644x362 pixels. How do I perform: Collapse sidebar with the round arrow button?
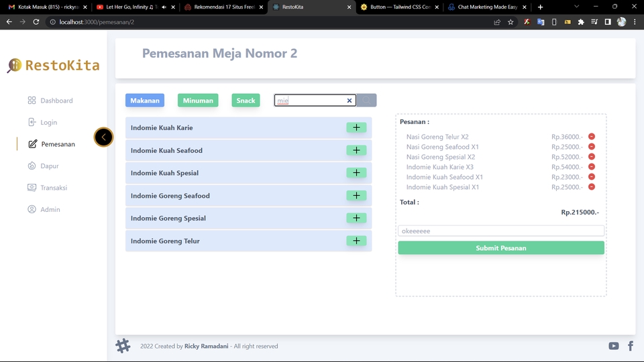tap(103, 137)
